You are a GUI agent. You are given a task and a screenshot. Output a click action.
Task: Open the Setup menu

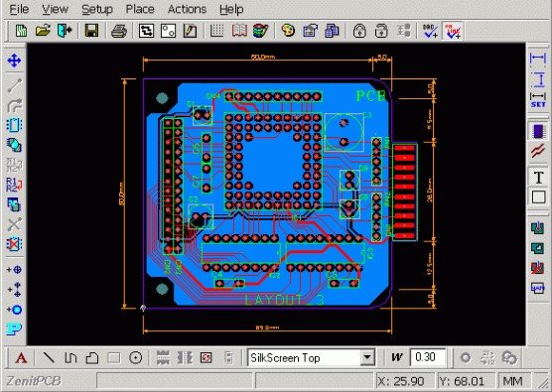pyautogui.click(x=97, y=9)
